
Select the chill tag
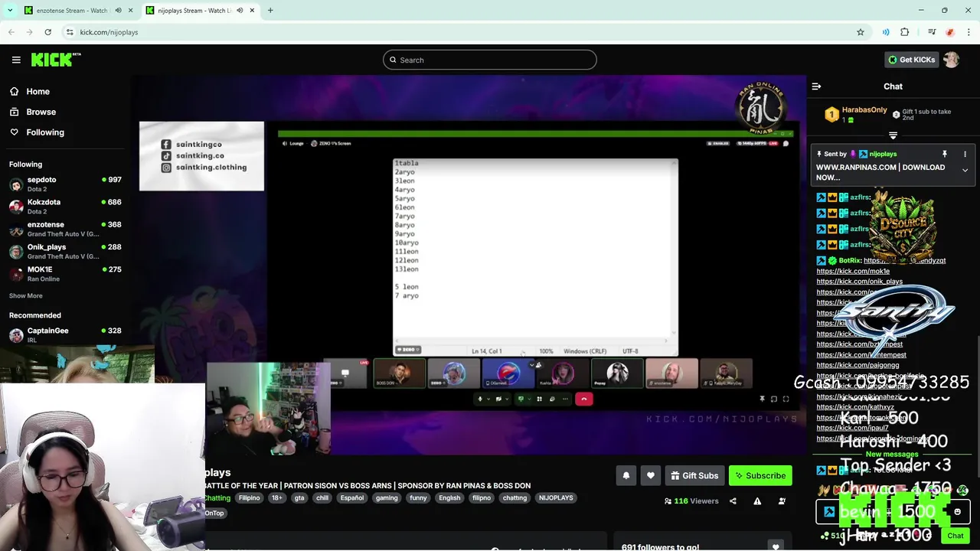coord(322,497)
